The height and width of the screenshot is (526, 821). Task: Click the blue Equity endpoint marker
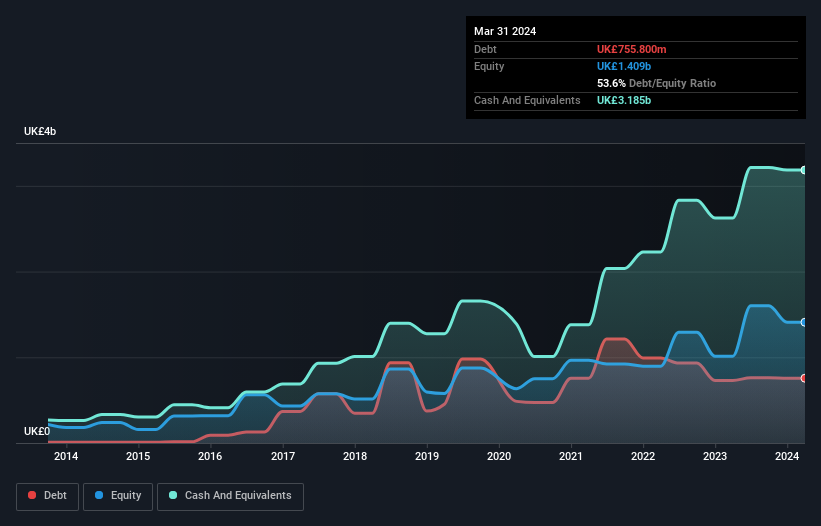pos(803,322)
